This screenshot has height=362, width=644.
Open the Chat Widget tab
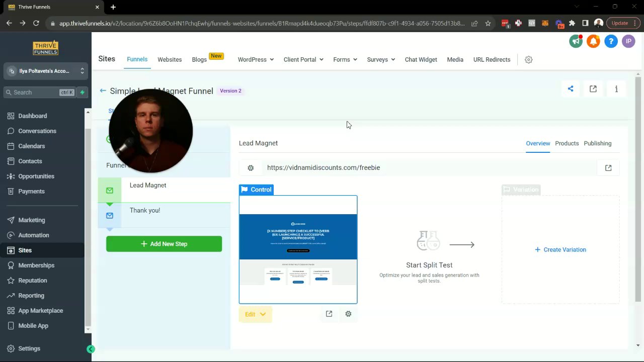[x=421, y=59]
